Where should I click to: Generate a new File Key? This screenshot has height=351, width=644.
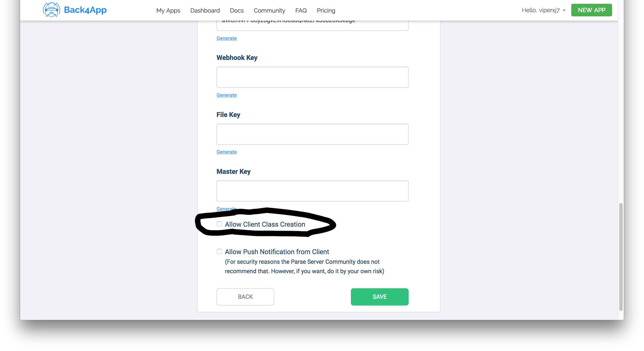226,152
